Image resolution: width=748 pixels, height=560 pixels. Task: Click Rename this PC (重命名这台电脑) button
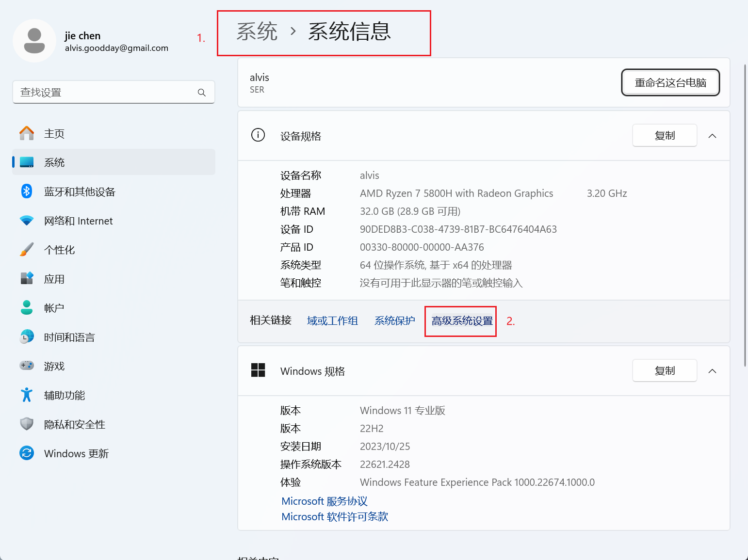click(x=670, y=83)
